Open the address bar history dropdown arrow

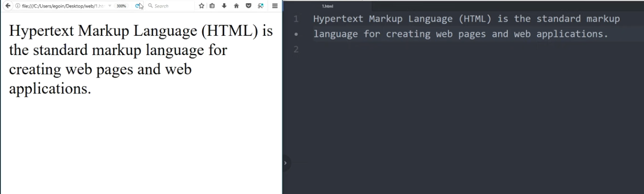tap(109, 6)
